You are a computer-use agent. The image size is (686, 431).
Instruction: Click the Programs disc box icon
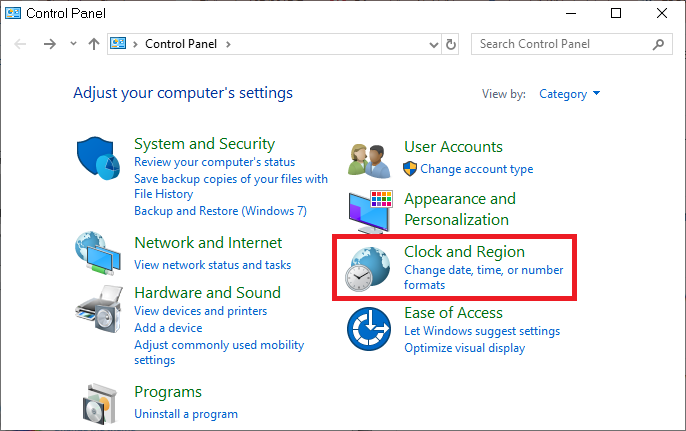(100, 403)
